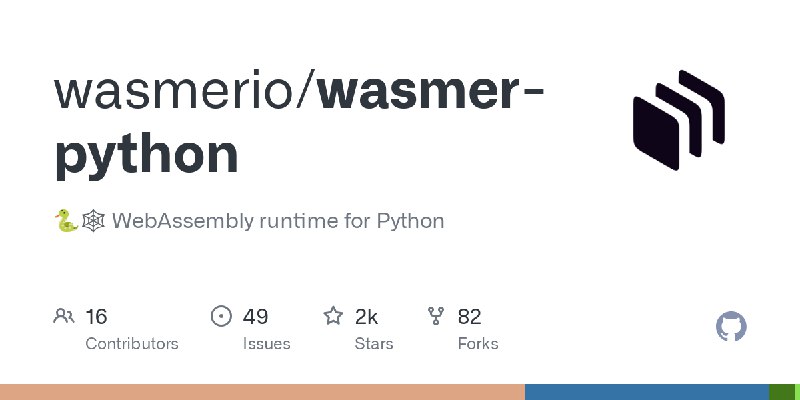Click the orange language bar segment
This screenshot has height=400, width=800.
click(262, 392)
